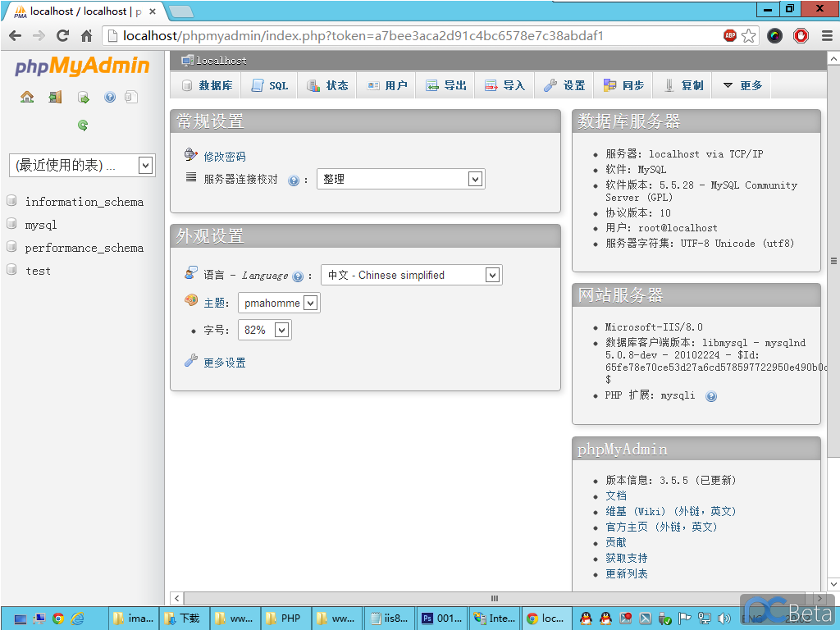Open the font size 82% dropdown
The width and height of the screenshot is (840, 630).
click(264, 330)
